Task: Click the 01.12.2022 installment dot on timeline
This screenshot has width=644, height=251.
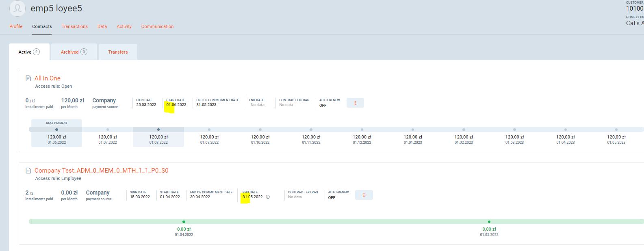Action: point(362,130)
